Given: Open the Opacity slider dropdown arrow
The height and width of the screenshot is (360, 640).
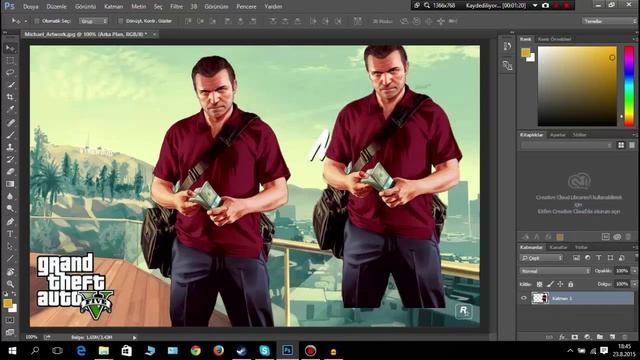Looking at the screenshot, I should (x=634, y=271).
